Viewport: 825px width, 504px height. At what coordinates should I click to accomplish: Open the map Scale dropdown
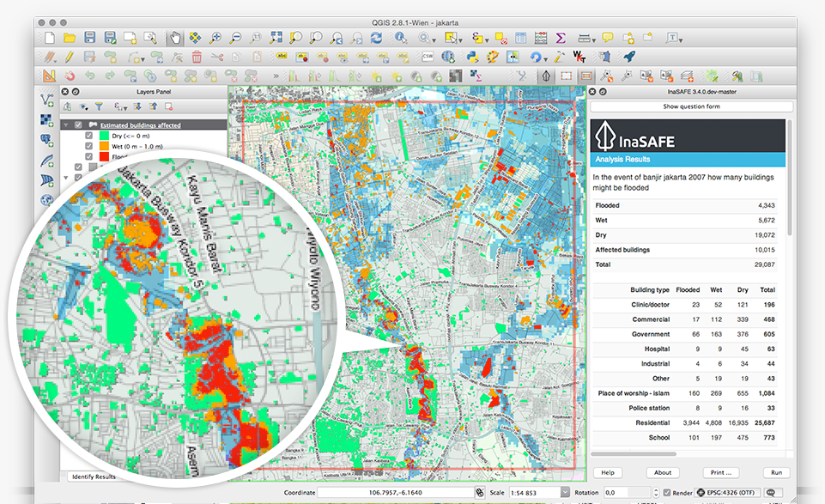point(565,493)
